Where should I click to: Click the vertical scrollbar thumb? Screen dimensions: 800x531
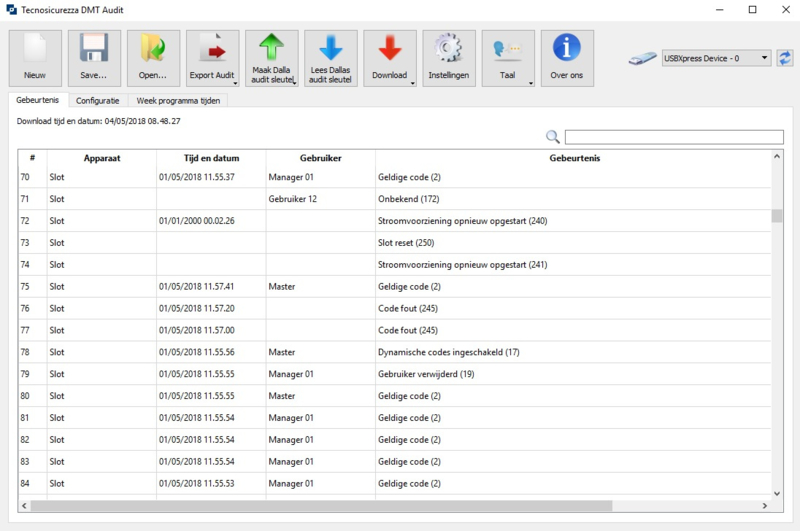point(777,216)
